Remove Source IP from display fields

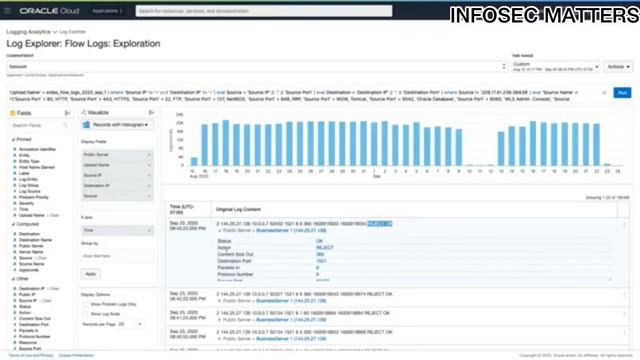click(x=149, y=175)
